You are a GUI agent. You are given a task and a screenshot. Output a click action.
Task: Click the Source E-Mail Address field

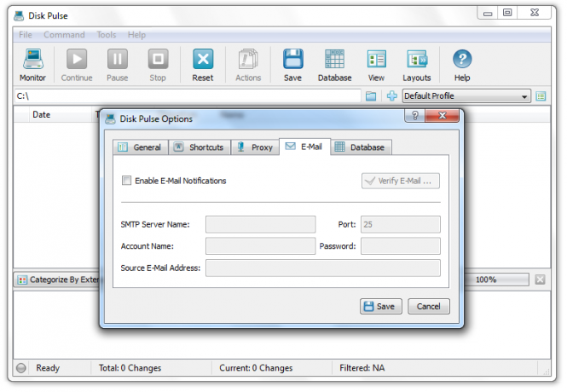(x=323, y=268)
